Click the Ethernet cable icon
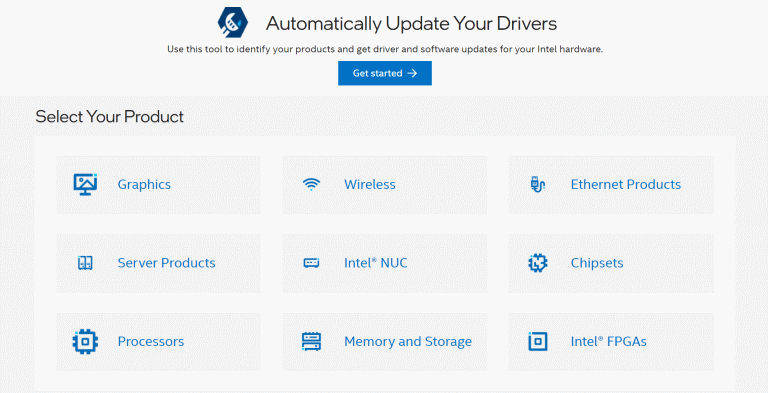768x393 pixels. (537, 185)
